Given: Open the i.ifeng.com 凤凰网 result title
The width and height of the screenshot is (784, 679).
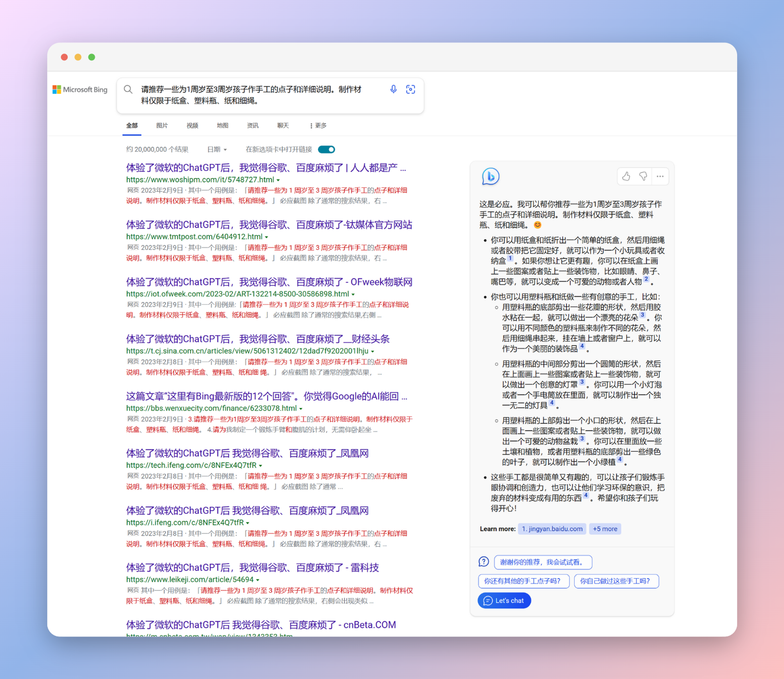Looking at the screenshot, I should (x=247, y=511).
